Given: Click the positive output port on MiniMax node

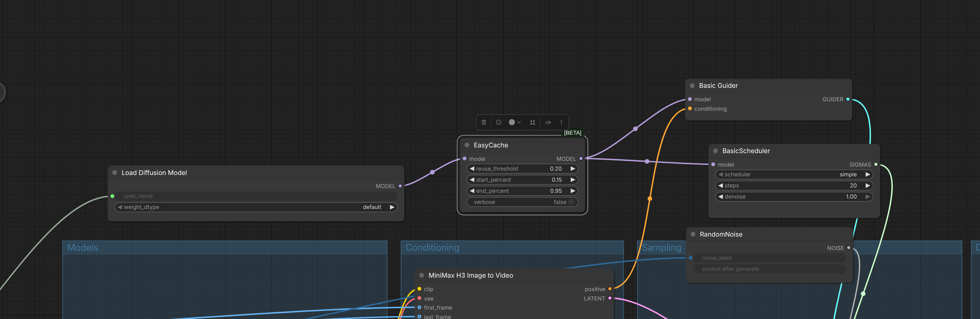Looking at the screenshot, I should pyautogui.click(x=610, y=289).
